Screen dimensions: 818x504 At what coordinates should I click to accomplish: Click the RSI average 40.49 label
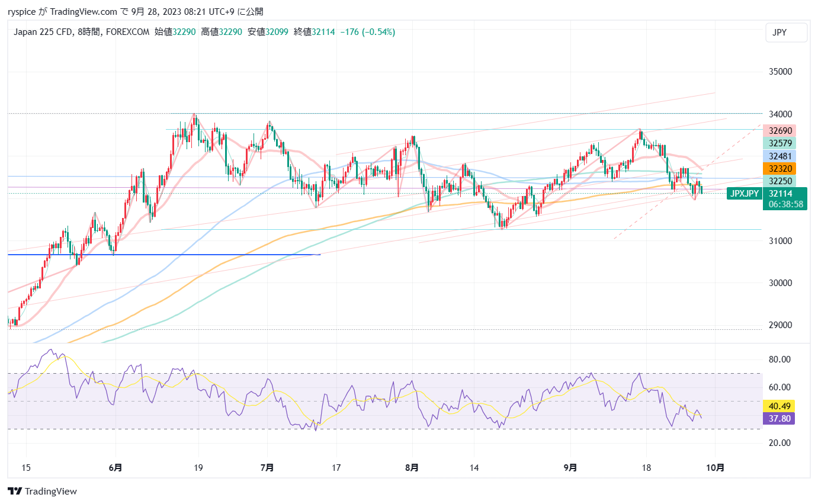(x=779, y=406)
